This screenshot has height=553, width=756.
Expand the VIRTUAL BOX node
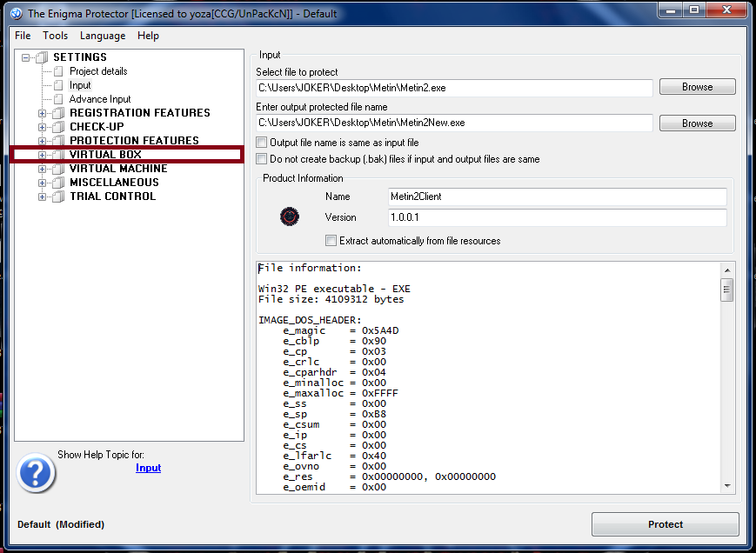point(43,155)
